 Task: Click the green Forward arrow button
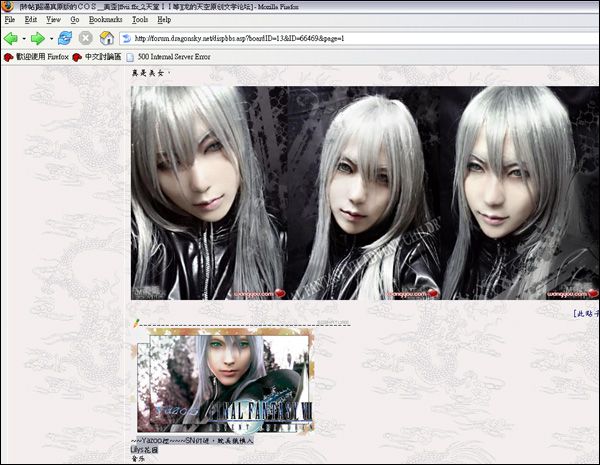pyautogui.click(x=38, y=38)
